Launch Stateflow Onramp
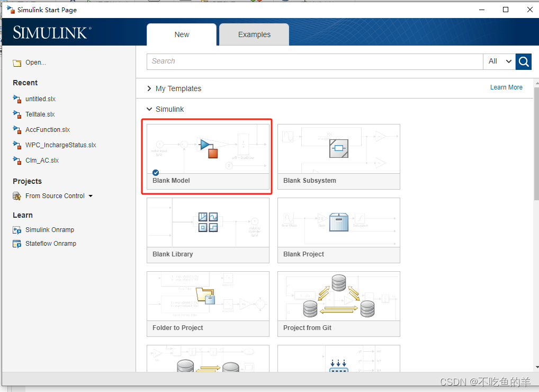 tap(50, 244)
